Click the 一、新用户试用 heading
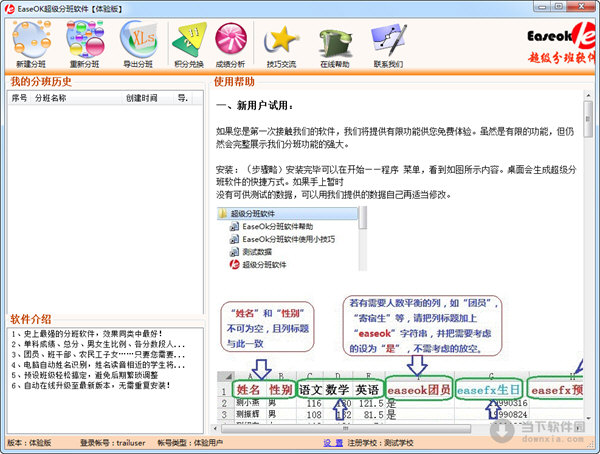 coord(254,105)
